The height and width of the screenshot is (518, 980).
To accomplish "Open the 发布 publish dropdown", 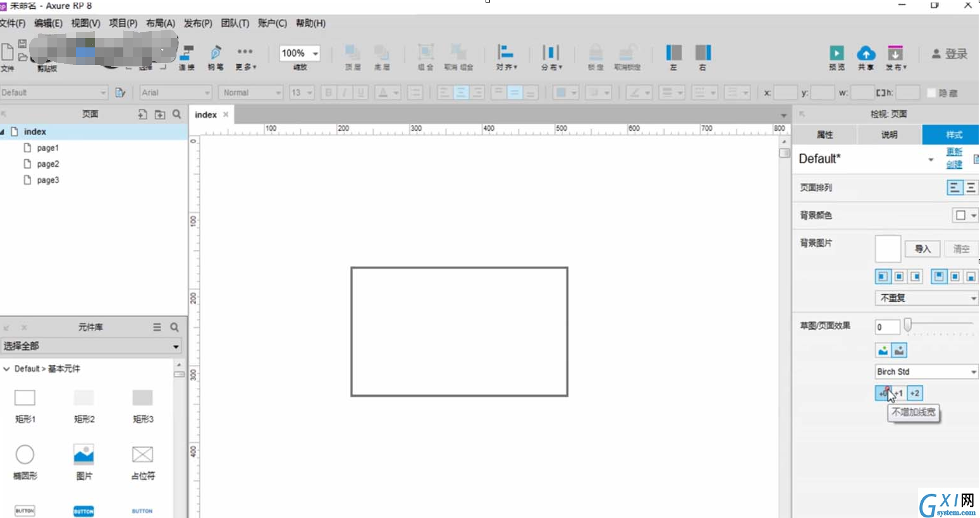I will click(895, 57).
